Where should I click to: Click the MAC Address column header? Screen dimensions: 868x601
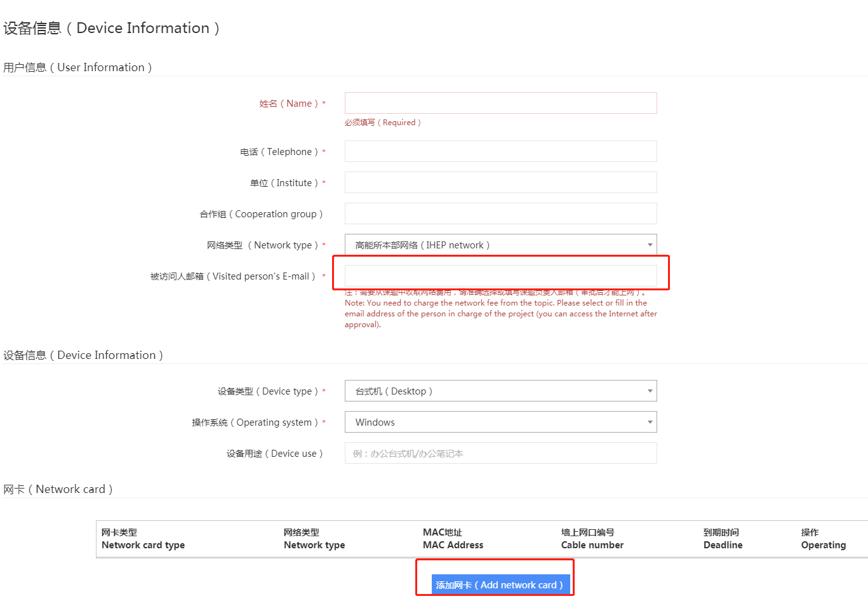pos(453,539)
